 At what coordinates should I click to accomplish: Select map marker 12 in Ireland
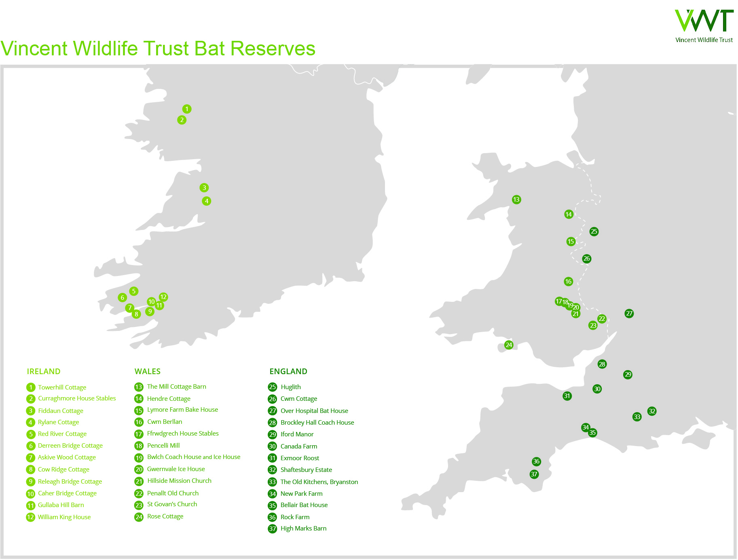pyautogui.click(x=163, y=297)
